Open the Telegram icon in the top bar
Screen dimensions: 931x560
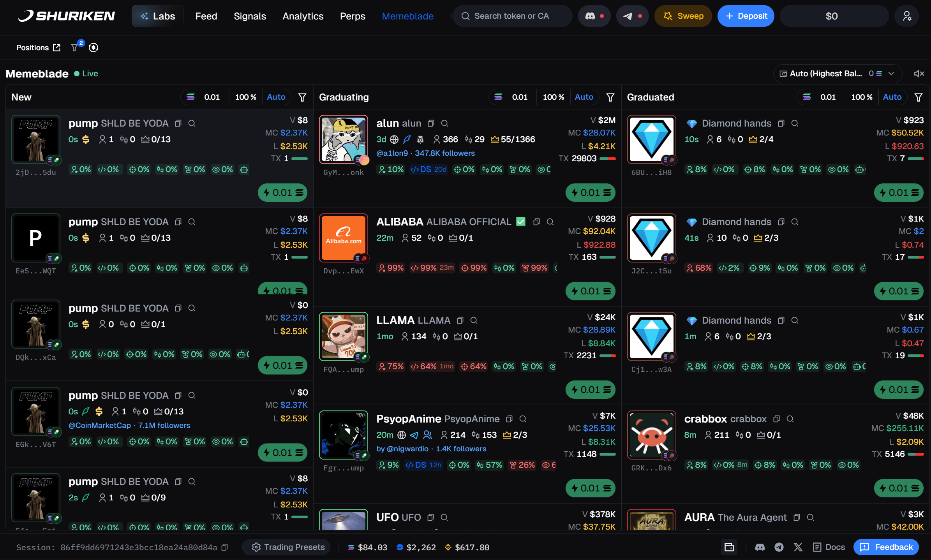pos(632,16)
